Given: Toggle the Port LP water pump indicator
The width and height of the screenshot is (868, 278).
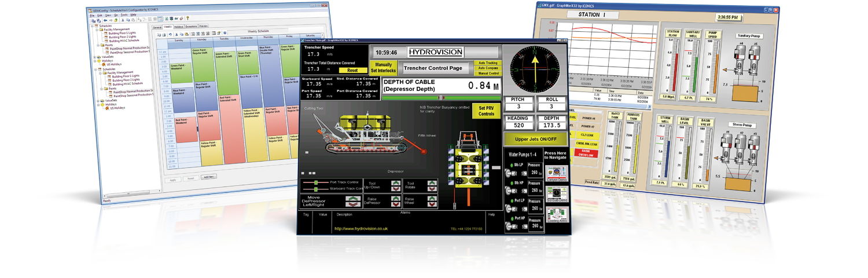Looking at the screenshot, I should click(x=512, y=201).
